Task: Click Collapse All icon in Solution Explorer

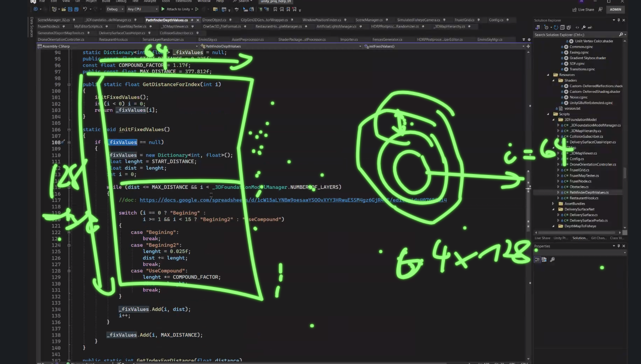Action: (x=562, y=27)
